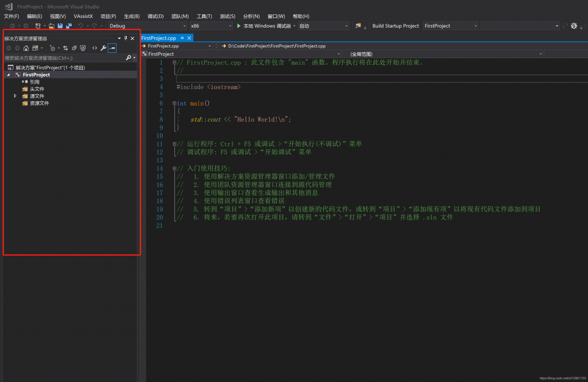Image resolution: width=588 pixels, height=382 pixels.
Task: Open the 测试(S) menu
Action: pyautogui.click(x=227, y=16)
